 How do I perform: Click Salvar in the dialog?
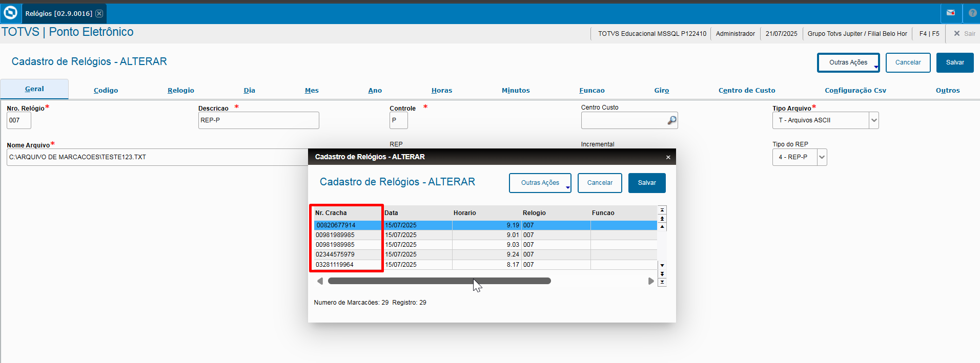647,183
